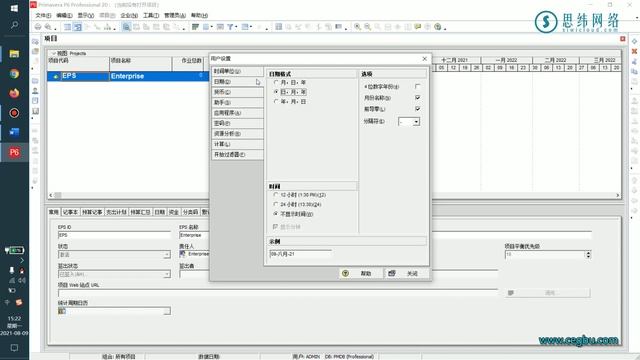
Task: Click the 帮助 button in the User Preferences dialog
Action: click(x=360, y=273)
